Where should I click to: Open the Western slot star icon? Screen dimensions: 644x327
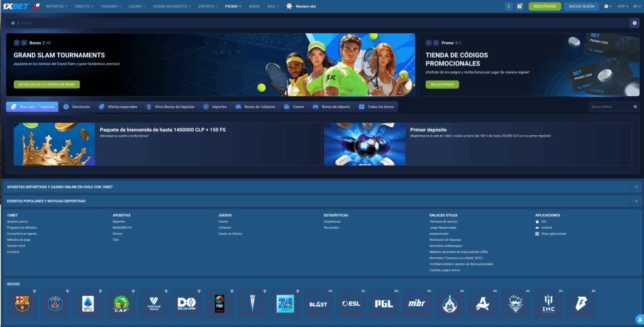[x=289, y=6]
